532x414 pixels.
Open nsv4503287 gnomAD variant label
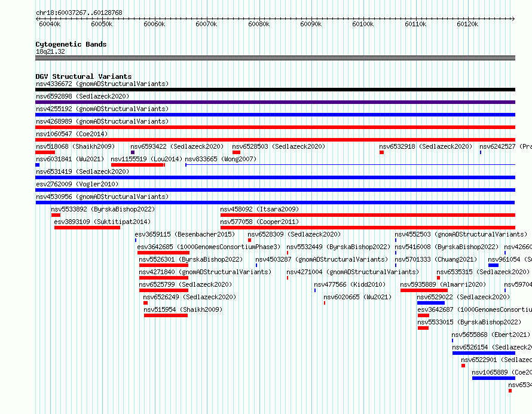(x=322, y=259)
